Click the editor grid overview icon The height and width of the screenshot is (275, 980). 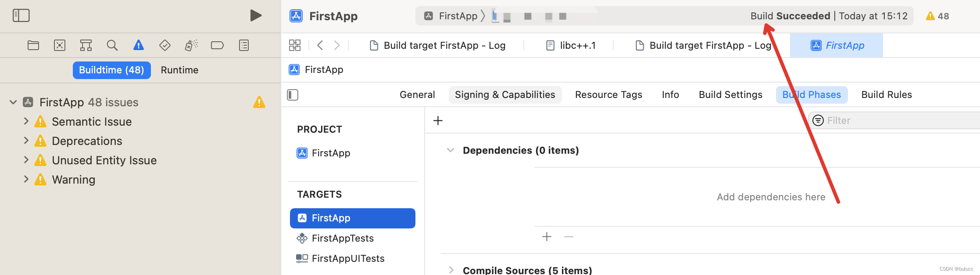pos(295,45)
